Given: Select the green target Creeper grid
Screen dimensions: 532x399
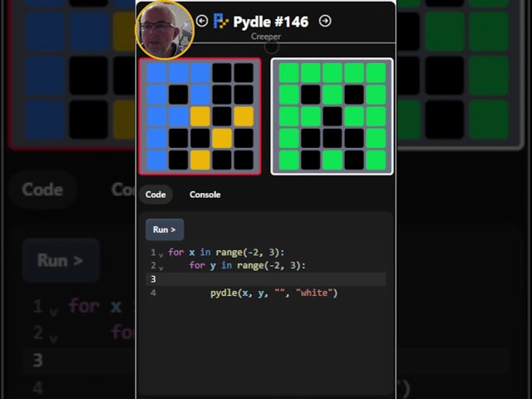Looking at the screenshot, I should click(332, 116).
